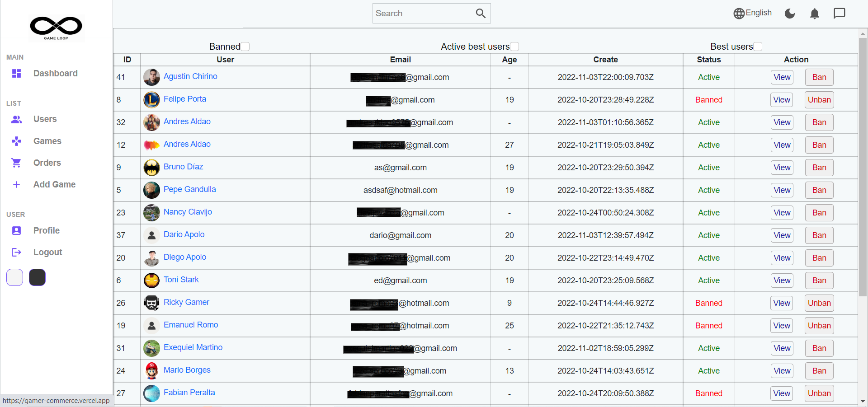The image size is (868, 407).
Task: Click the Orders cart icon
Action: 16,163
